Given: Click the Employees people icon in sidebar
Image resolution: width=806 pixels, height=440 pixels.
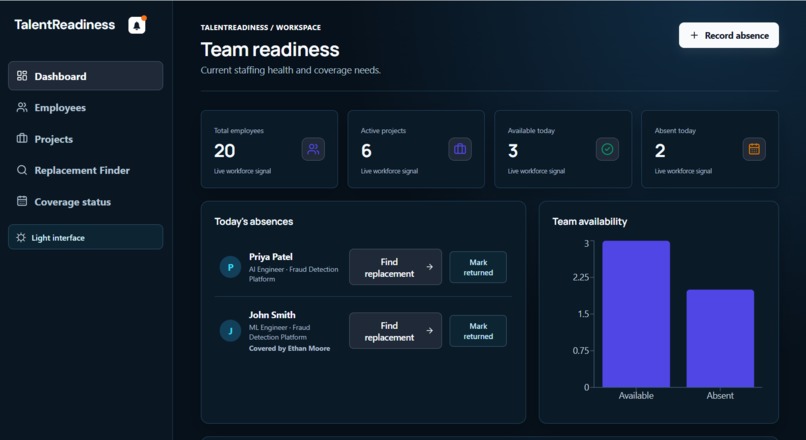Looking at the screenshot, I should pos(22,107).
